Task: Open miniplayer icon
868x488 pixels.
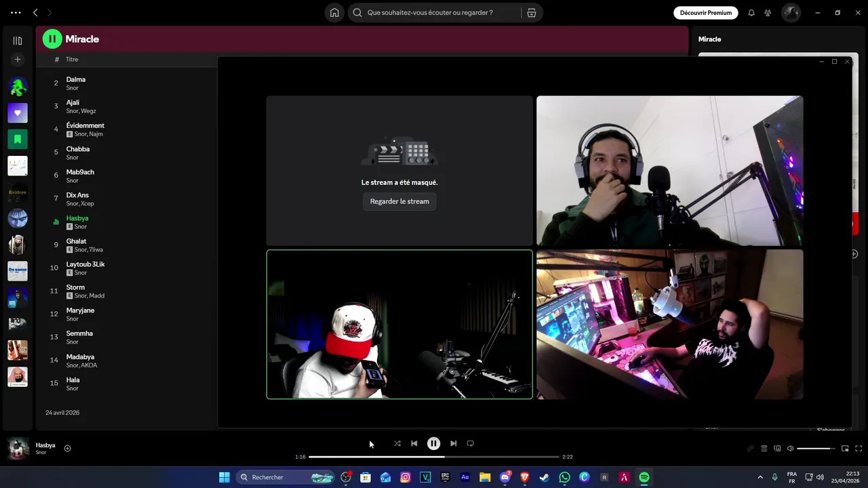Action: tap(845, 448)
